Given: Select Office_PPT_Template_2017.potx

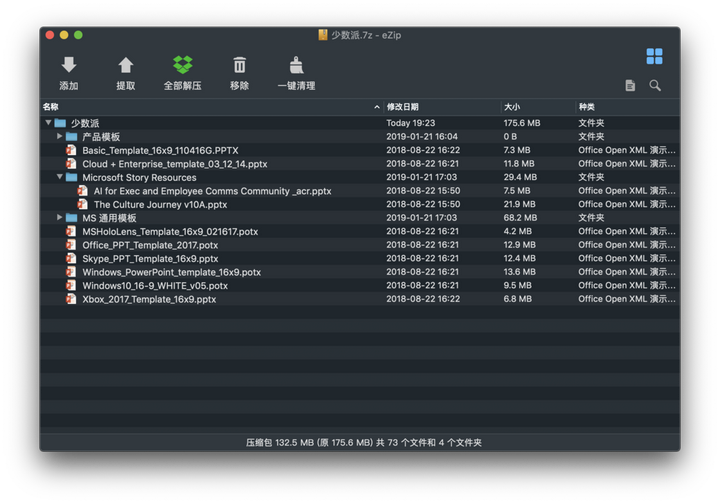Looking at the screenshot, I should pos(360,245).
